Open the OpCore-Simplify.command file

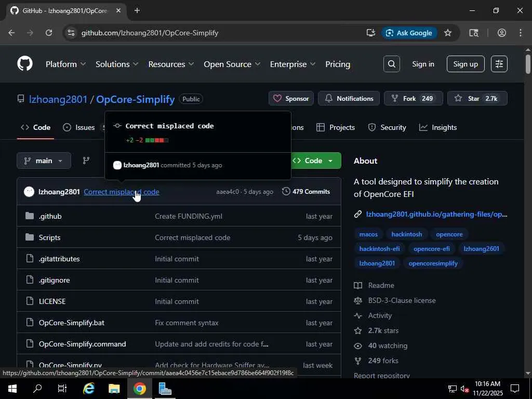[82, 344]
